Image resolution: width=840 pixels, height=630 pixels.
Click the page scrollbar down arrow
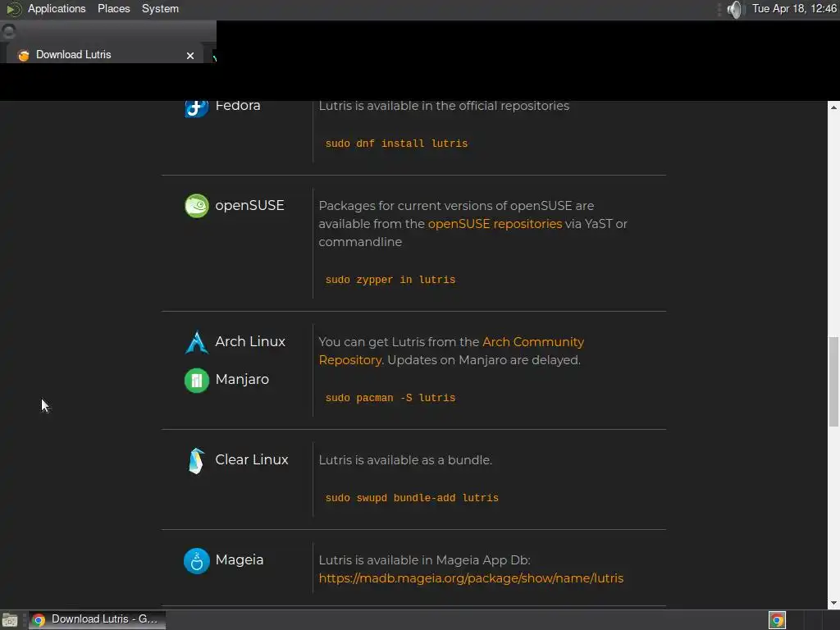[x=833, y=604]
